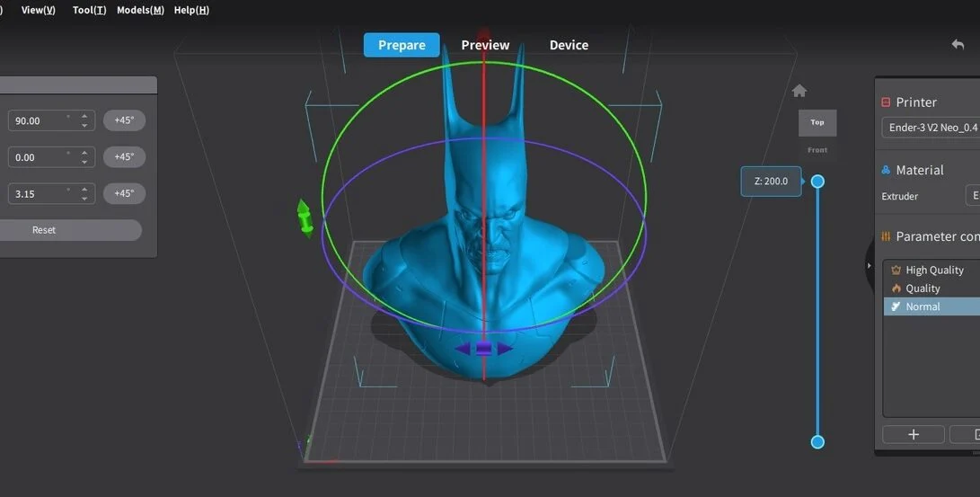Reset camera with the home icon
This screenshot has width=980, height=497.
tap(799, 91)
